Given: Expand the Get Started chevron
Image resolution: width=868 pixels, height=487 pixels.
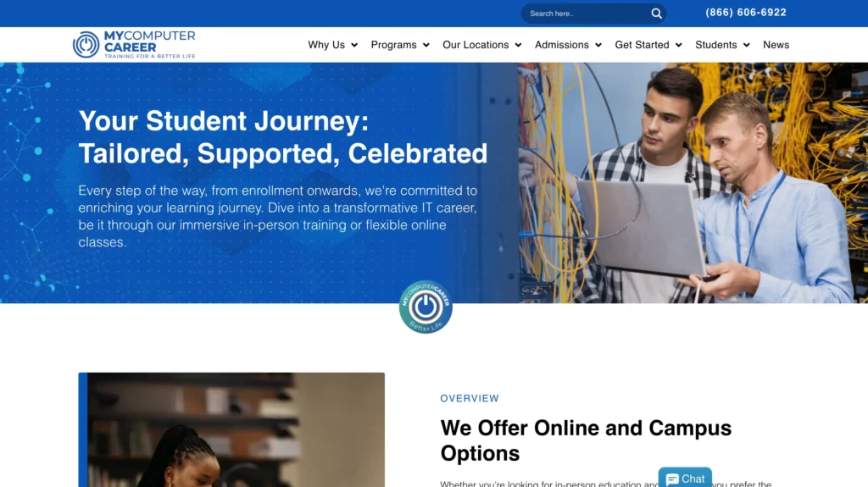Looking at the screenshot, I should tap(679, 45).
